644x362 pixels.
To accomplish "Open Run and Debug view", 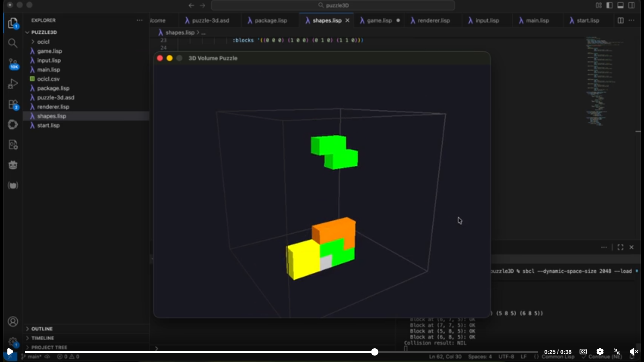I will [13, 84].
